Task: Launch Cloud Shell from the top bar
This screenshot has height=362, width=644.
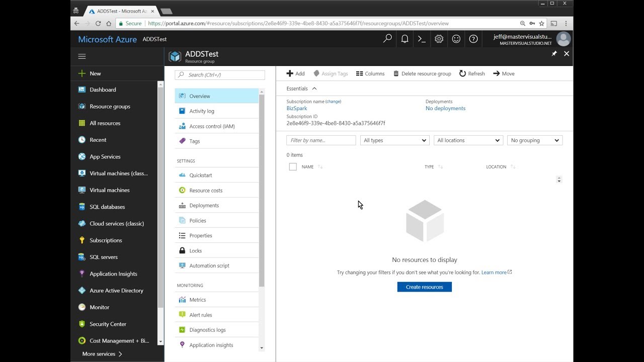Action: [422, 39]
